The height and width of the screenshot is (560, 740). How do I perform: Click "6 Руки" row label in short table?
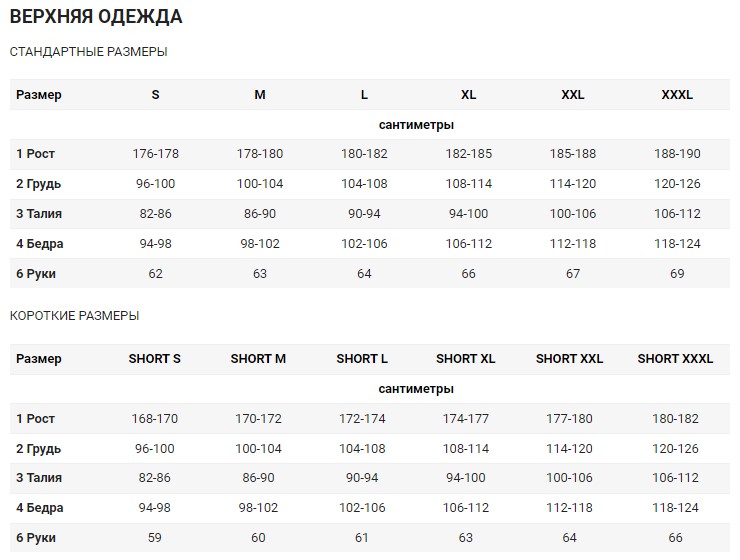[x=36, y=538]
